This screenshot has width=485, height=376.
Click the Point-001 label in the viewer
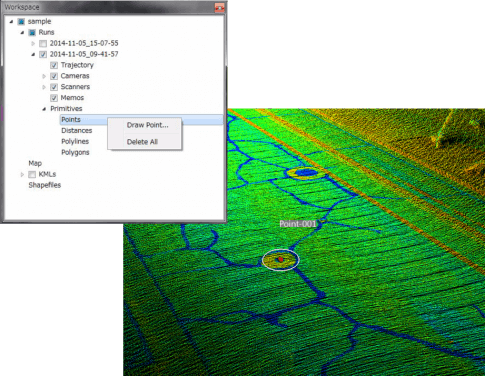[x=298, y=224]
